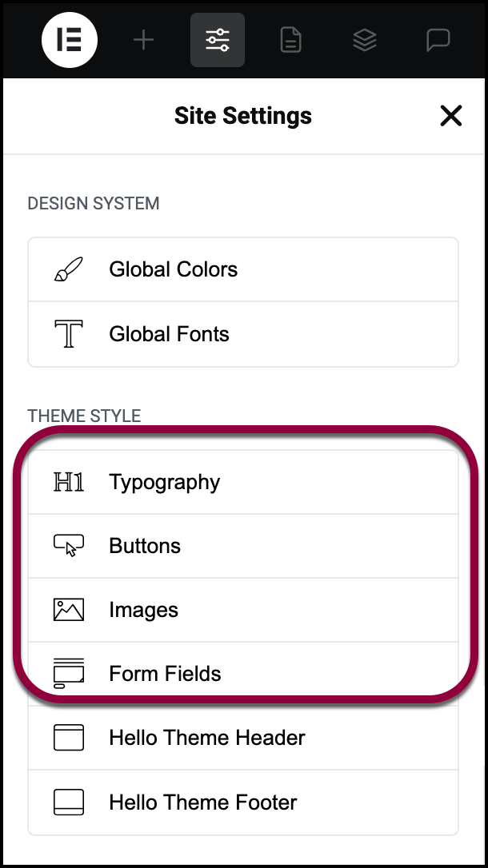Open Global Fonts settings

pos(243,334)
